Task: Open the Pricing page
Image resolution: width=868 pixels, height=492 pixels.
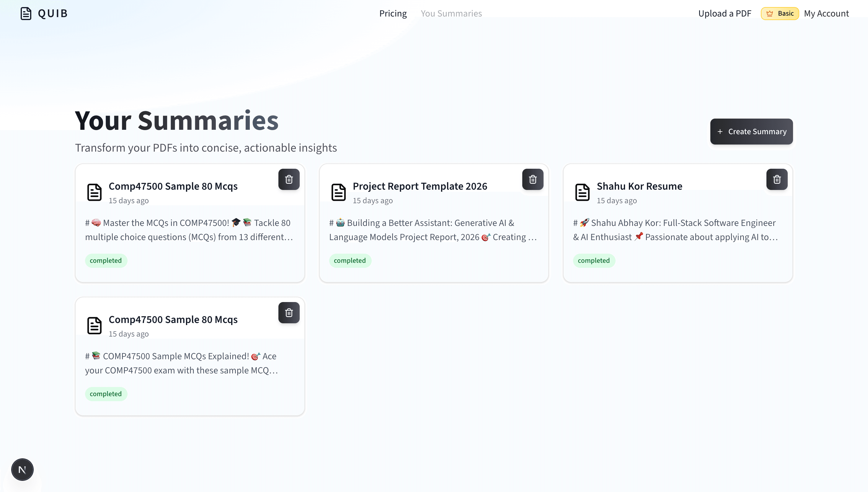Action: pyautogui.click(x=393, y=14)
